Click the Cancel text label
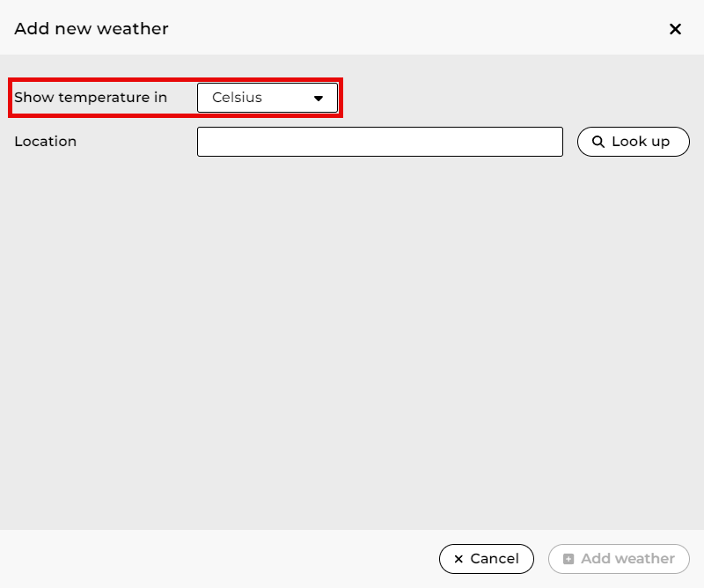The width and height of the screenshot is (704, 588). pyautogui.click(x=495, y=559)
